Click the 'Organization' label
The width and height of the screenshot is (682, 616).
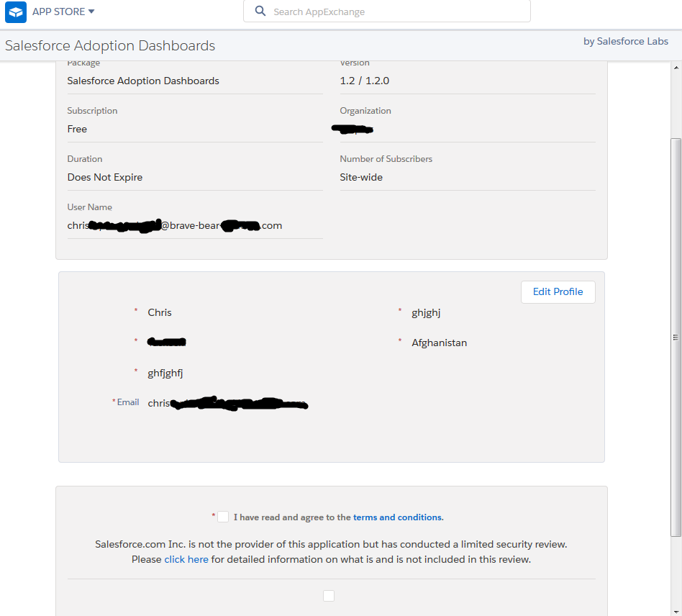coord(365,111)
